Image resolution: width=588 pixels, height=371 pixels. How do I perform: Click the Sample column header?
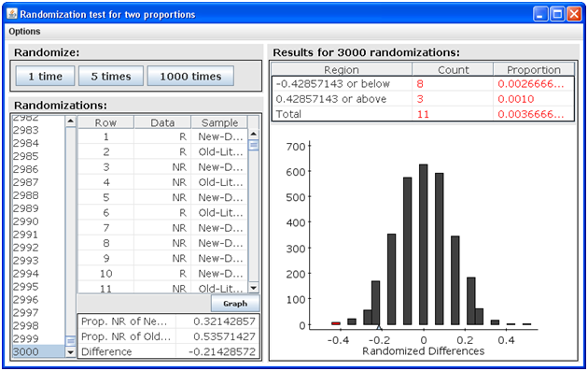(x=219, y=122)
